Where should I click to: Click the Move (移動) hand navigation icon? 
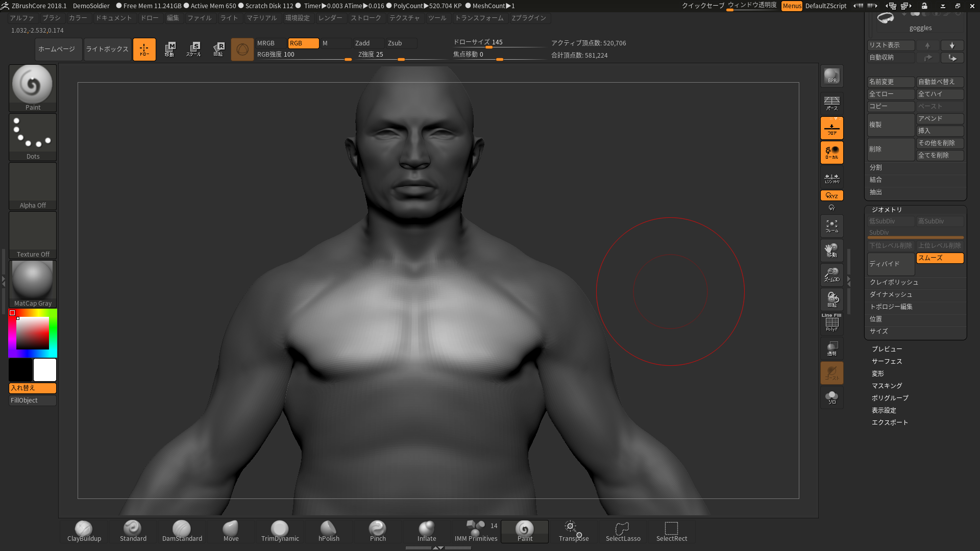coord(832,251)
